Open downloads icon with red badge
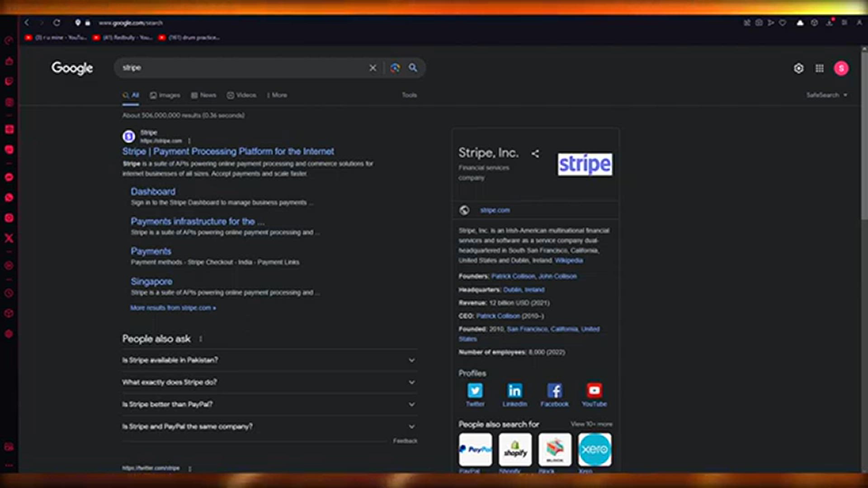 [830, 22]
